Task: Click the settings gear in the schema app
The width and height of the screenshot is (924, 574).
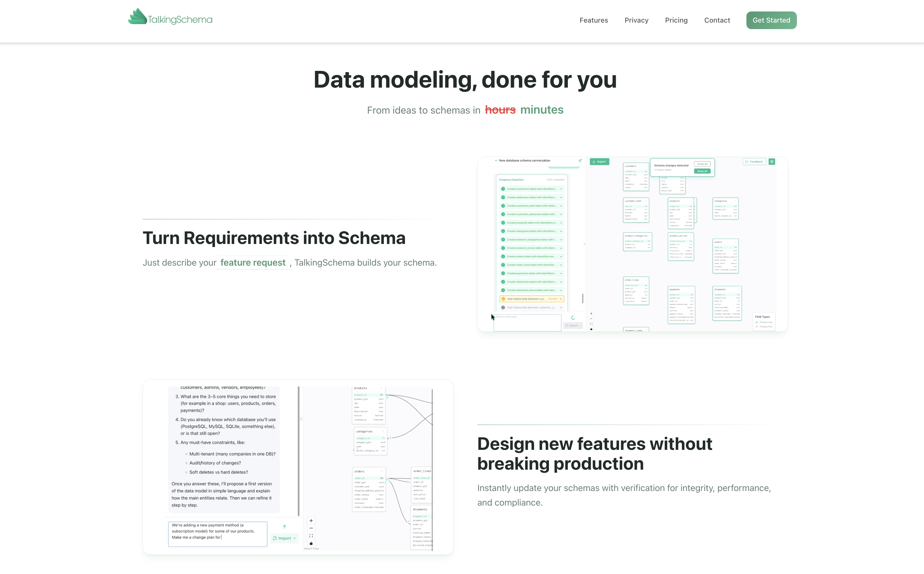Action: point(772,162)
